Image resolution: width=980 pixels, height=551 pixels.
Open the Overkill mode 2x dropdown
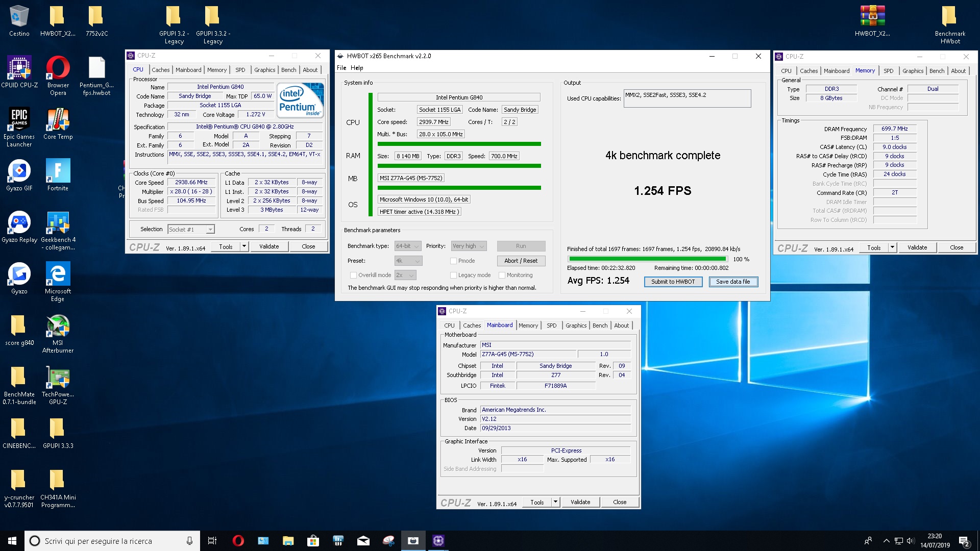(405, 275)
